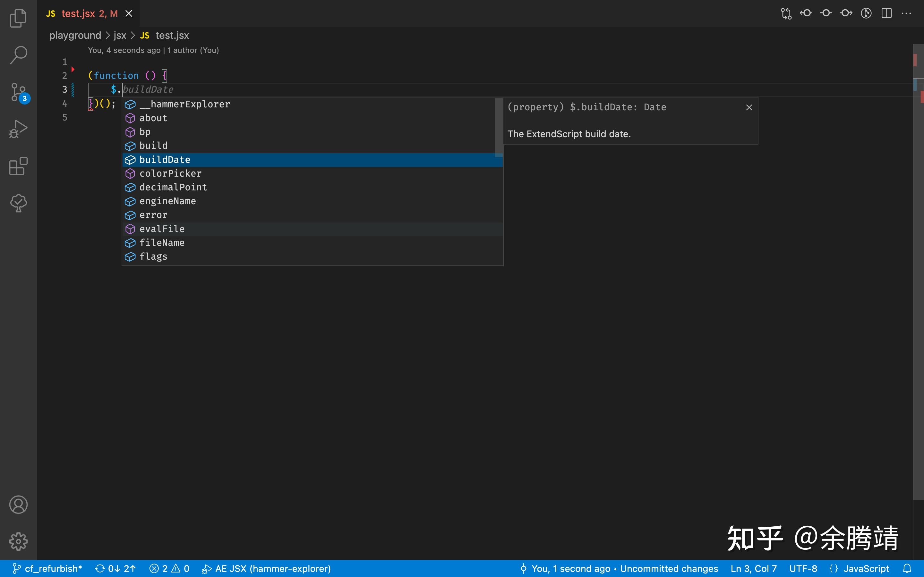
Task: Click the split editor right icon
Action: pos(886,13)
